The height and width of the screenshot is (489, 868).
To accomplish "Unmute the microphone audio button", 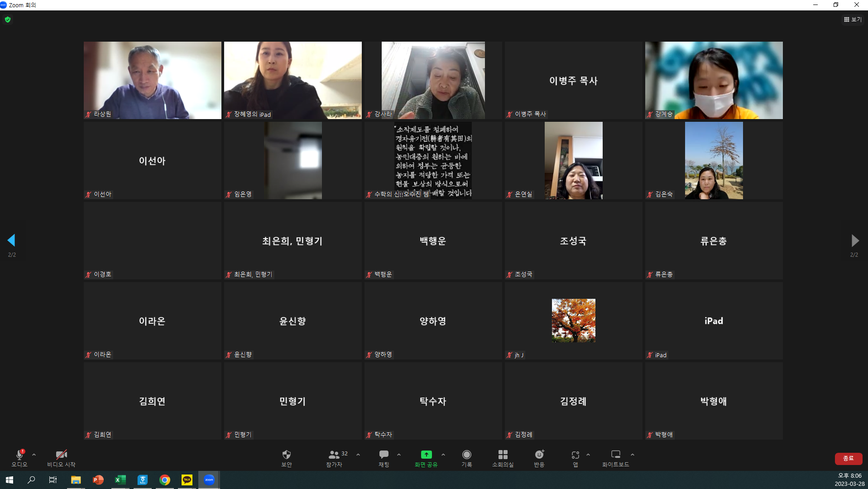I will (x=19, y=458).
